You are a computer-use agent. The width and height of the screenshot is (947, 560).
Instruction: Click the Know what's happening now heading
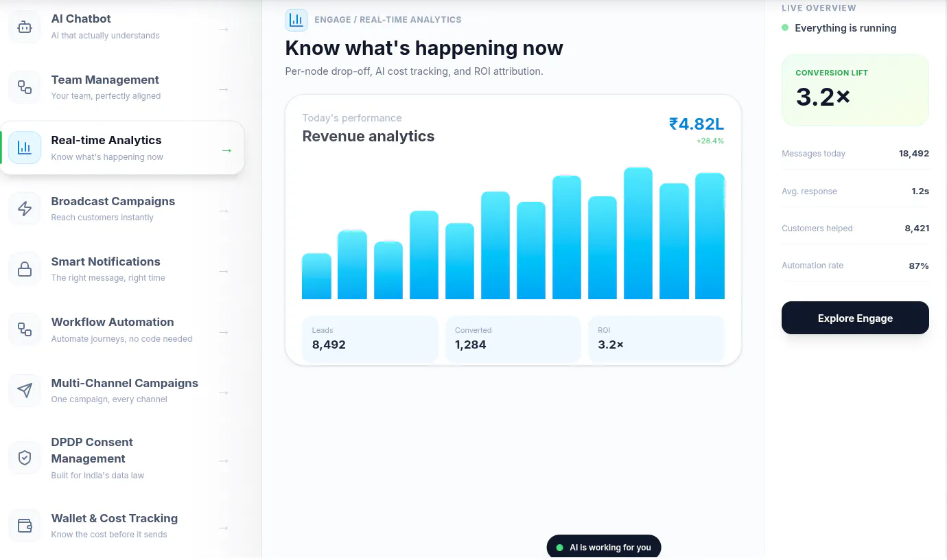(424, 48)
